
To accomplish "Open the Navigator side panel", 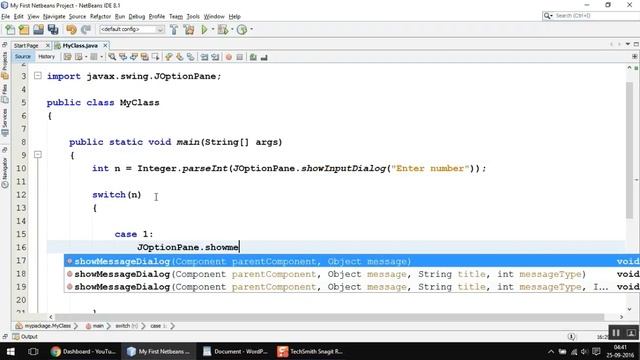I will tap(4, 172).
